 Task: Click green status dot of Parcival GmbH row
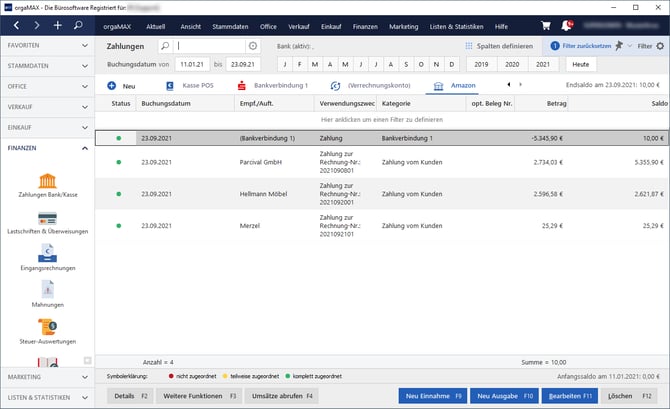pos(119,162)
